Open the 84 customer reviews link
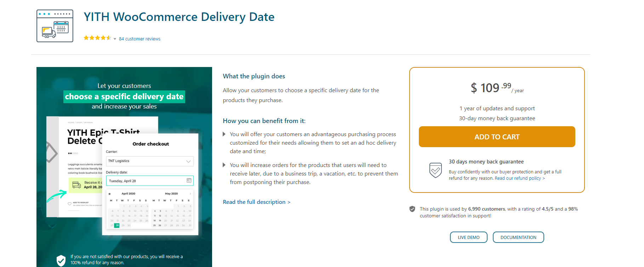The image size is (644, 267). (x=139, y=39)
